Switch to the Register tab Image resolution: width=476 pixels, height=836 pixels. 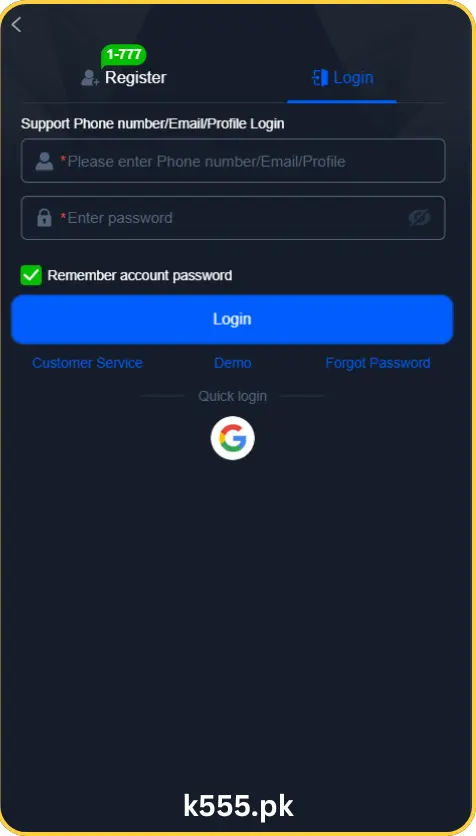(x=135, y=78)
